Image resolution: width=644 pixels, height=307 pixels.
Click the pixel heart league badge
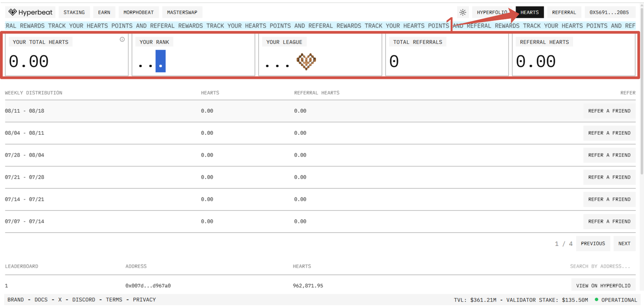pyautogui.click(x=306, y=62)
